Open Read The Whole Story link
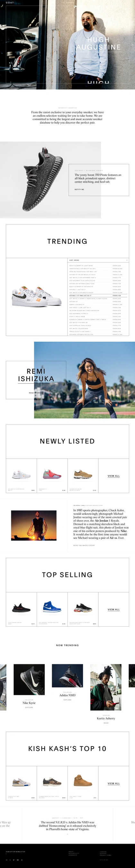 click(x=84, y=545)
